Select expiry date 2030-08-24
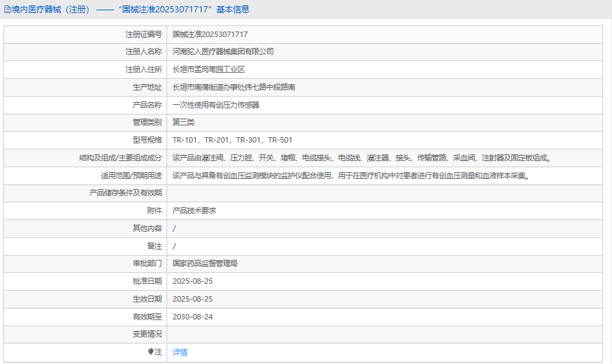Screen dimensions: 612x364 (x=193, y=317)
